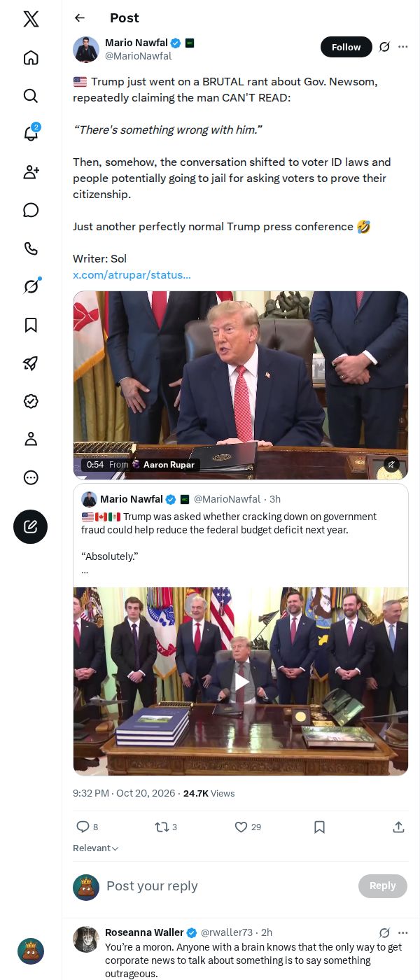Unmute the Trump video
This screenshot has height=980, width=420.
(391, 464)
